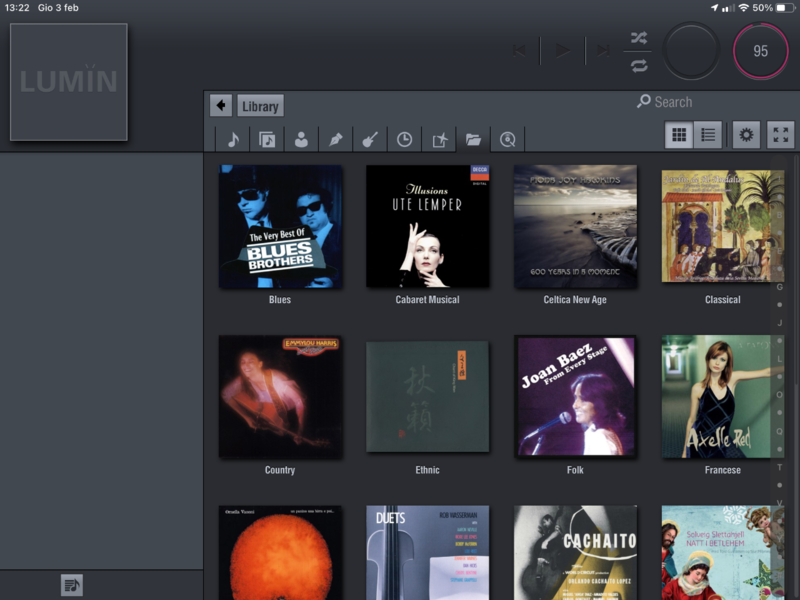Browse by Composer using the pen nib icon
800x600 pixels.
click(x=335, y=140)
